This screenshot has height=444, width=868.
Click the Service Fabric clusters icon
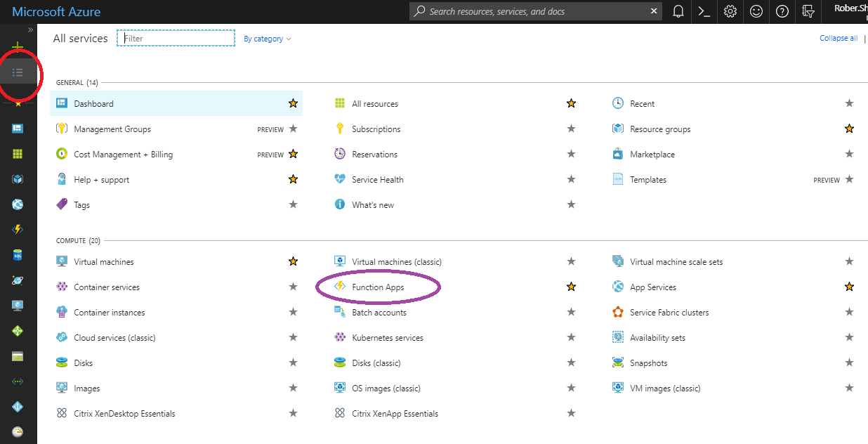[x=618, y=313]
